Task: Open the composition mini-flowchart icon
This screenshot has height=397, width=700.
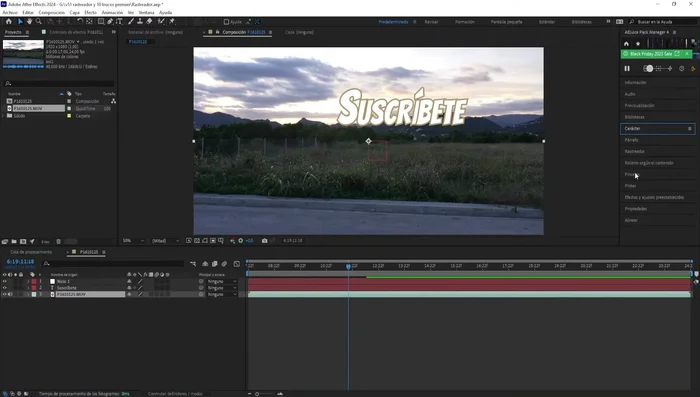Action: click(x=193, y=264)
